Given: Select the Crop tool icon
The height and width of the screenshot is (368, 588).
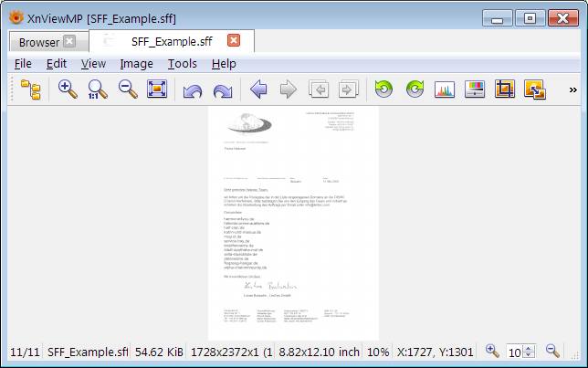Looking at the screenshot, I should coord(505,89).
